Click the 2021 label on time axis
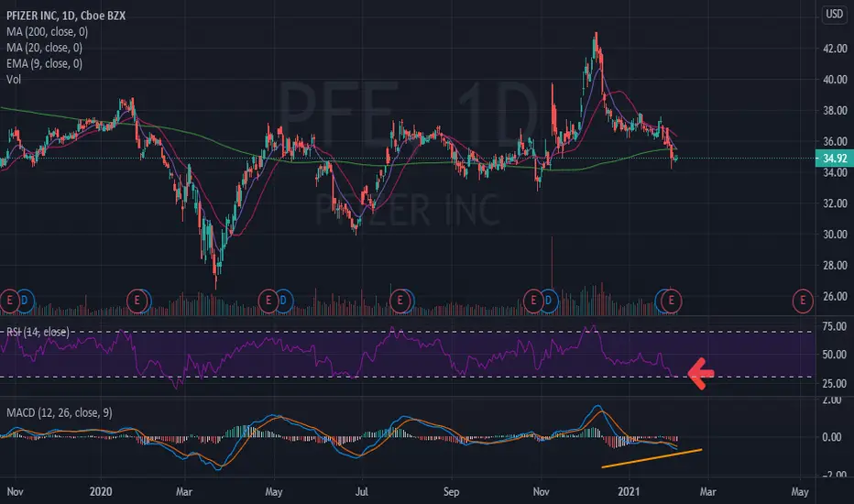854x504 pixels. 629,491
